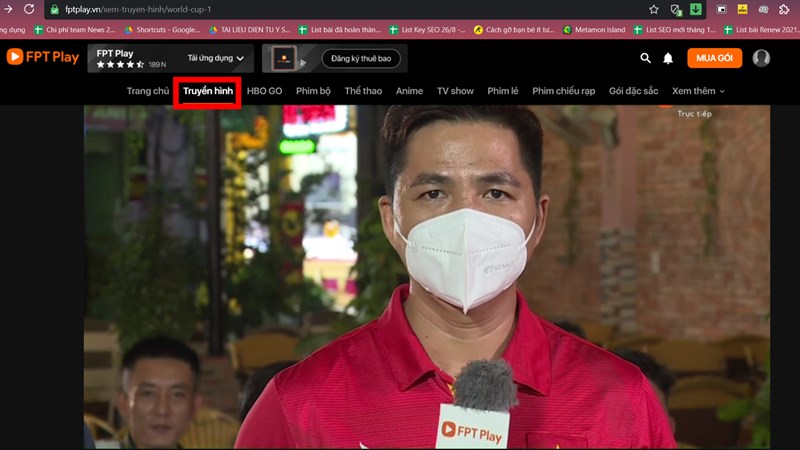Click the browser forward arrow
This screenshot has width=800, height=450.
click(8, 9)
